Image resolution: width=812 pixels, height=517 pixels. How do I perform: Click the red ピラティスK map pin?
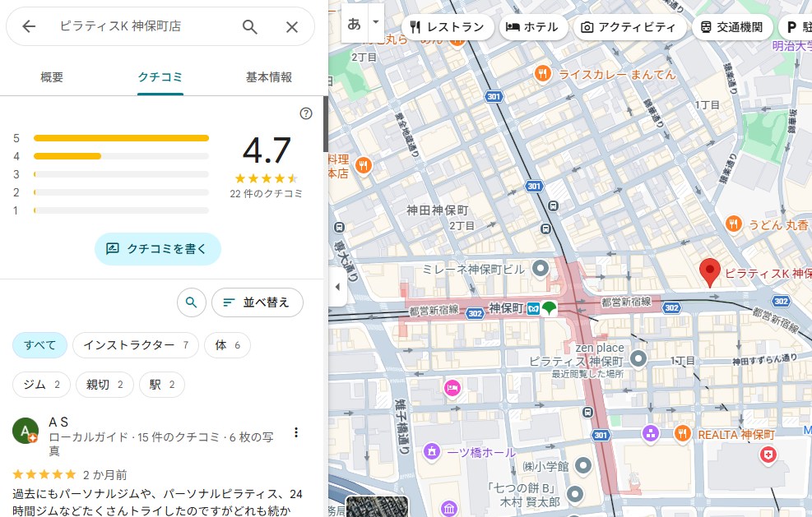[x=709, y=271]
